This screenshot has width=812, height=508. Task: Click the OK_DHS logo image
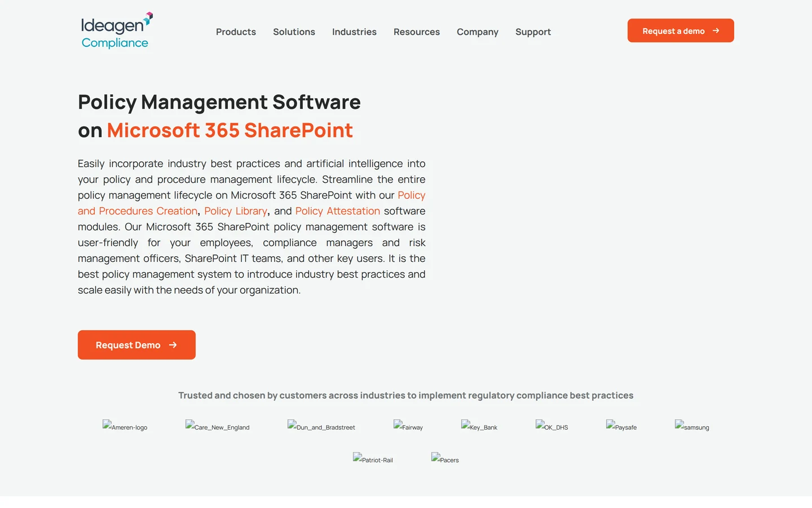pyautogui.click(x=551, y=426)
